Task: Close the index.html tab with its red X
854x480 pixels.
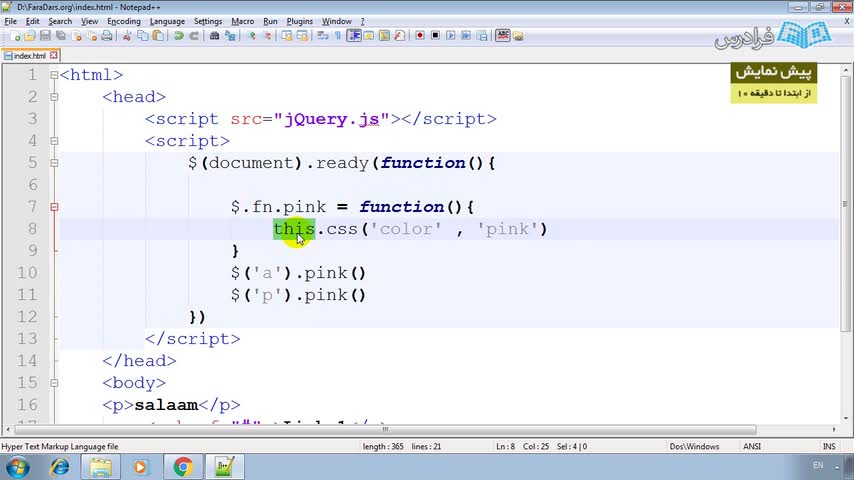Action: click(53, 55)
